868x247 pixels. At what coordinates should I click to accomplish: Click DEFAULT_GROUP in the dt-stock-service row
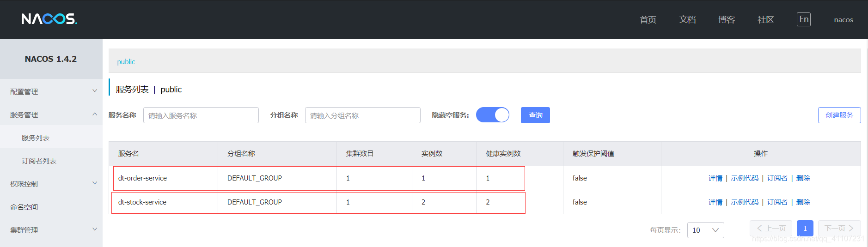(255, 202)
